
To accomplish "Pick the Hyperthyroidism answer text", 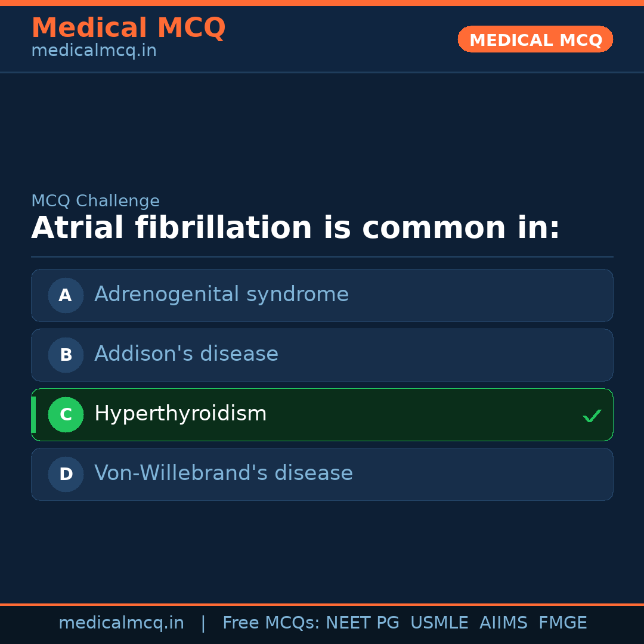I will click(x=180, y=414).
